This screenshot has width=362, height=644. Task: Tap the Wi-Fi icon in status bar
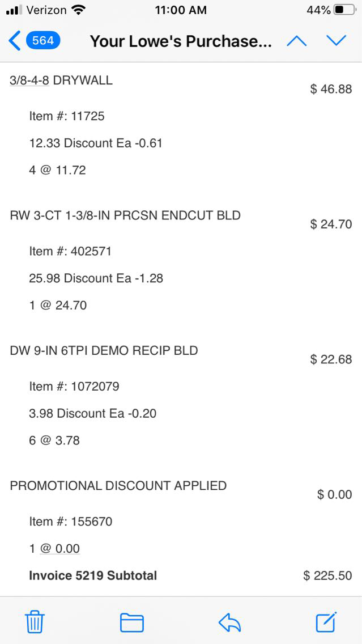[79, 10]
